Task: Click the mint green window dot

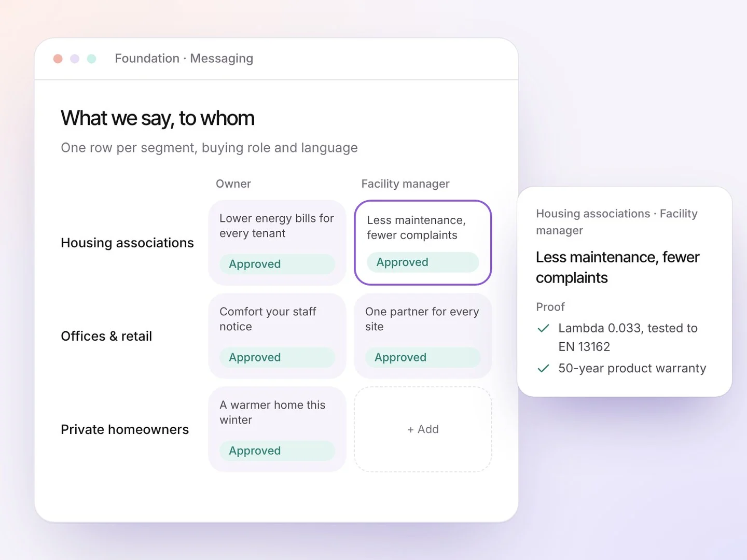Action: (x=92, y=59)
